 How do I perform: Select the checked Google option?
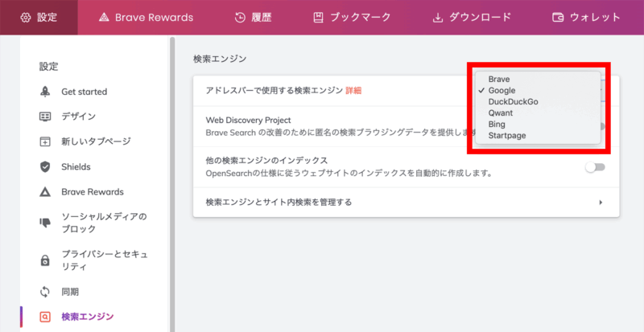tap(502, 91)
